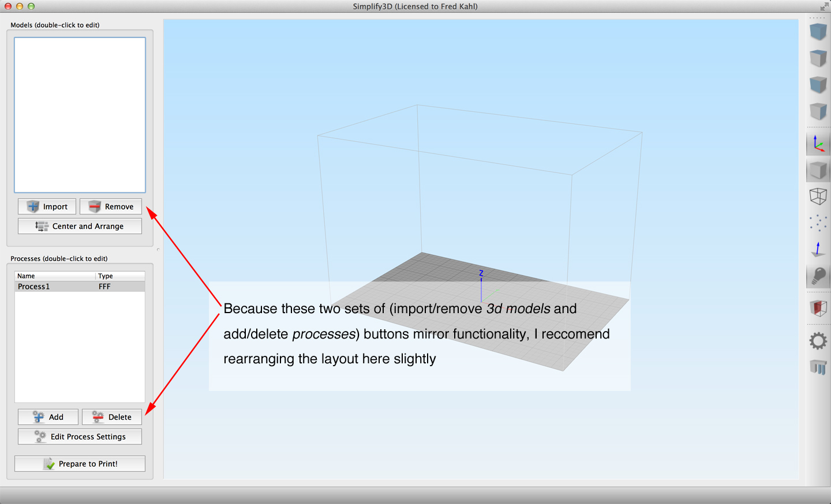Image resolution: width=831 pixels, height=504 pixels.
Task: Switch to the default isometric view cube
Action: coord(818,32)
